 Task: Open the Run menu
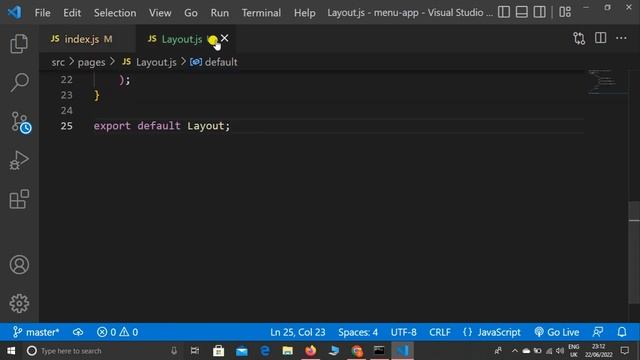[x=220, y=13]
